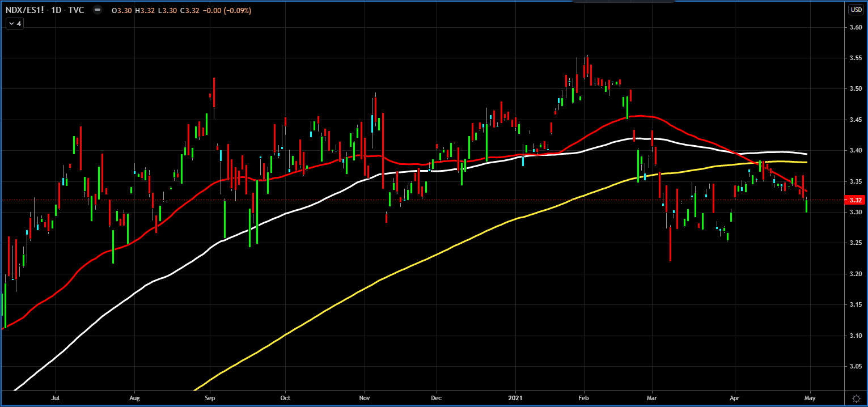Click the 3.25 price scale label

pyautogui.click(x=856, y=243)
